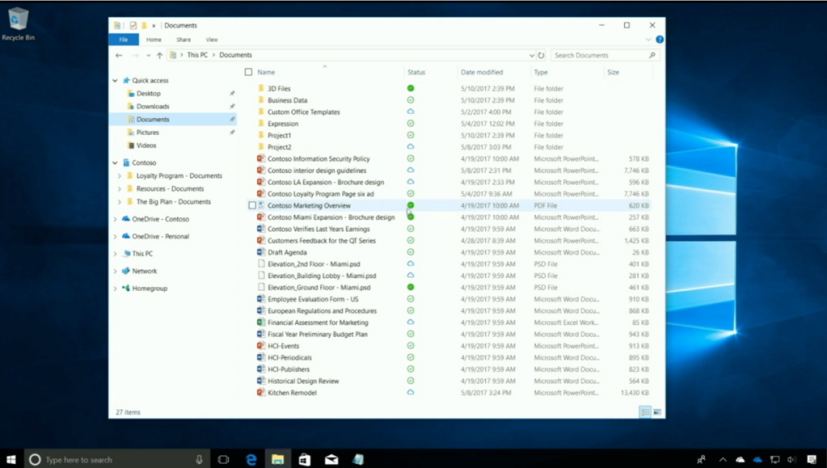Launch Microsoft Edge from the taskbar

251,460
